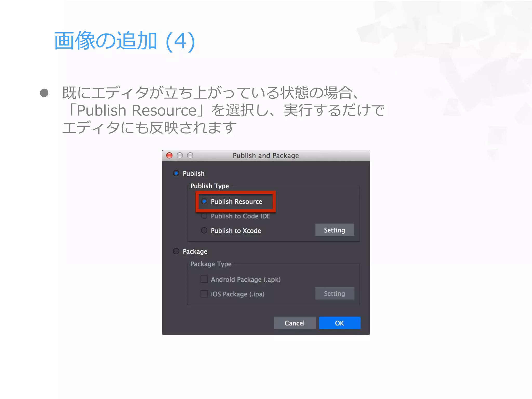The height and width of the screenshot is (399, 532).
Task: Choose the Publish Resource option
Action: (x=204, y=201)
